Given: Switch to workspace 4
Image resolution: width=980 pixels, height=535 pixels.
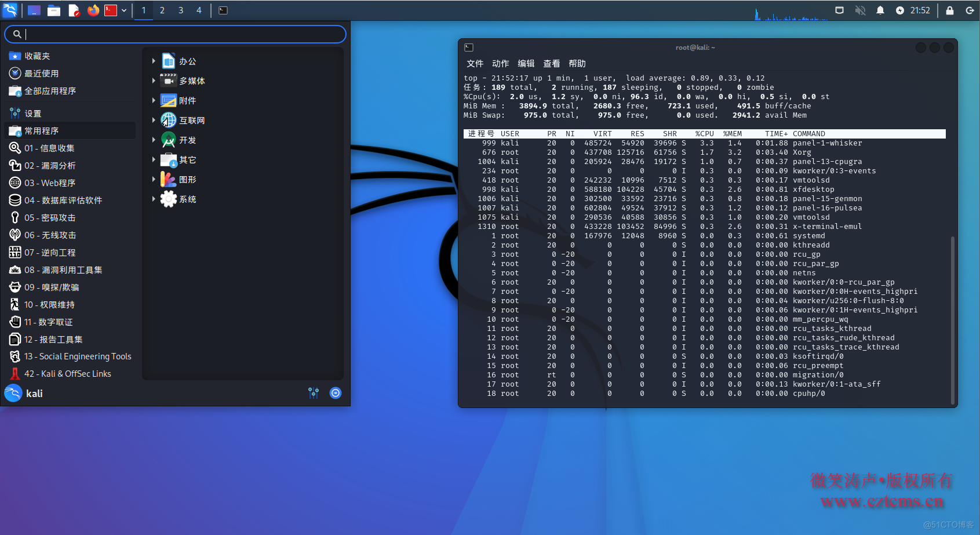Looking at the screenshot, I should point(199,10).
